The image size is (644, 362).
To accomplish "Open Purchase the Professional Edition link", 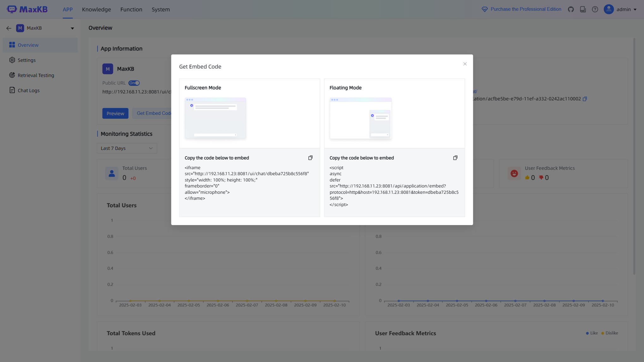I will coord(525,9).
